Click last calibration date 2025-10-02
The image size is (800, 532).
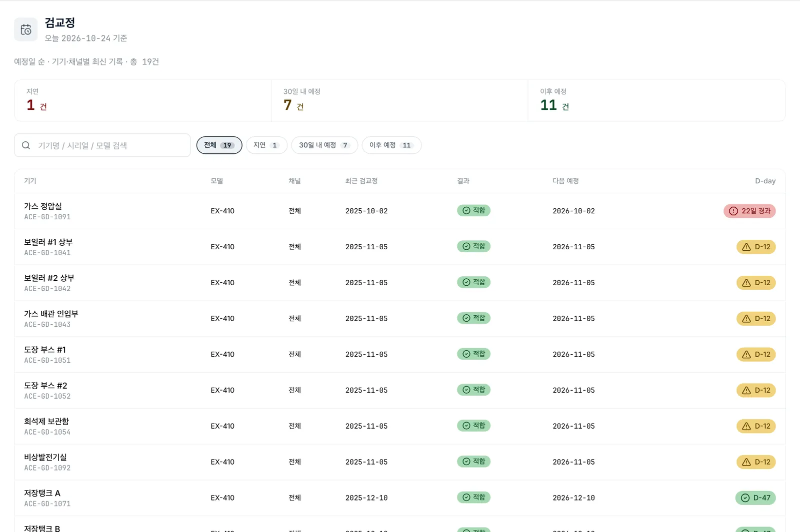[x=366, y=211]
